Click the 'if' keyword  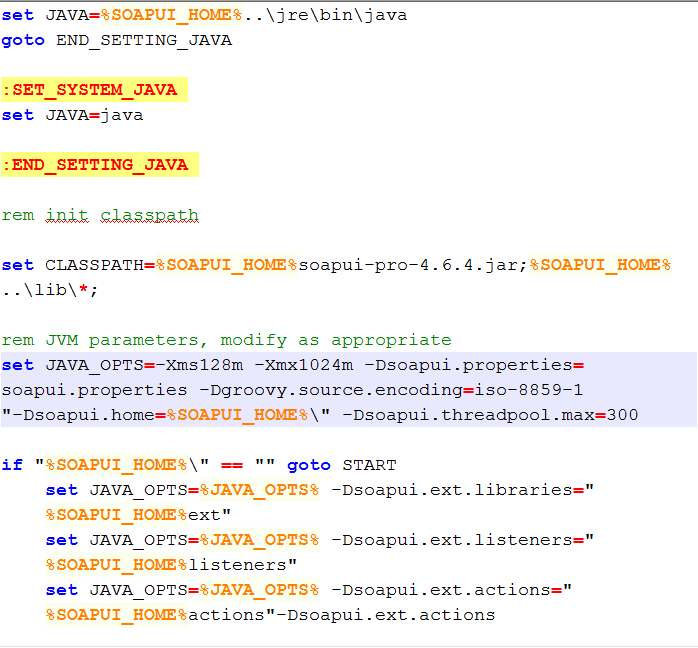[12, 465]
